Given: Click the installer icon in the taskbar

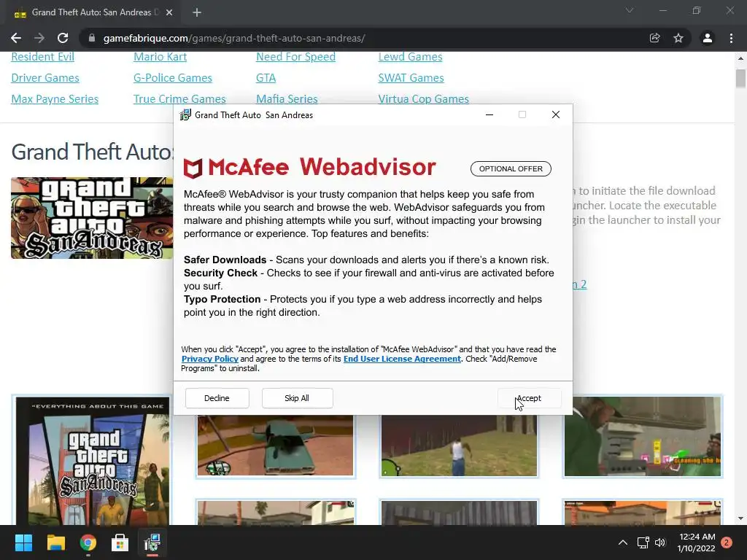Looking at the screenshot, I should click(152, 542).
